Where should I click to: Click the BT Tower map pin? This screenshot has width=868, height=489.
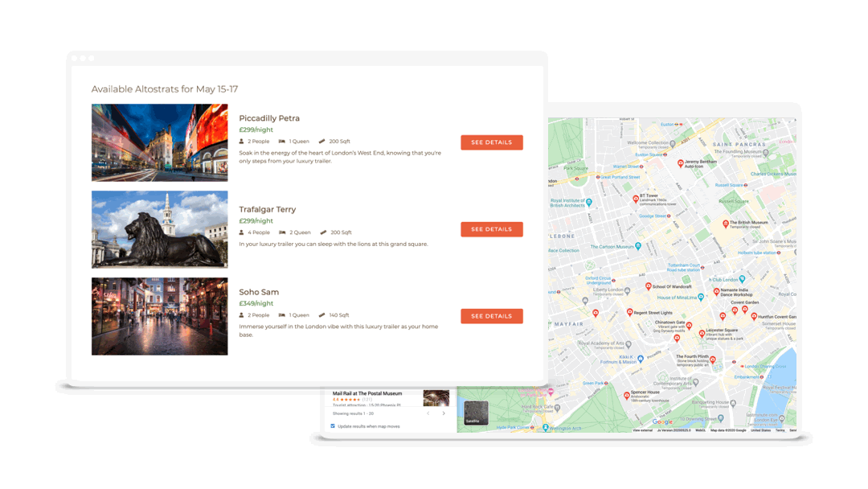[x=636, y=199]
